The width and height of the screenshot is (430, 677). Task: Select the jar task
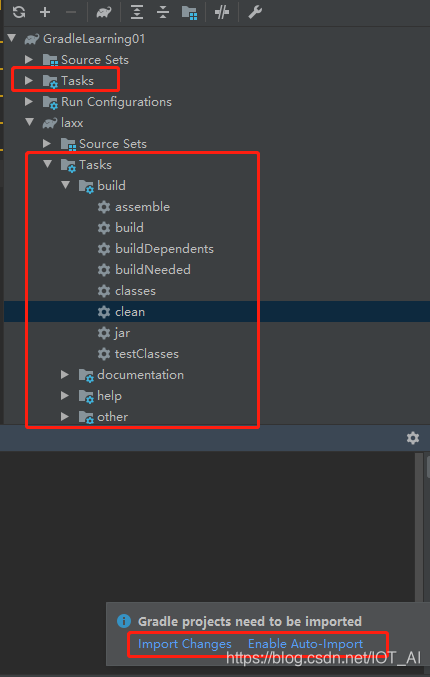[122, 333]
